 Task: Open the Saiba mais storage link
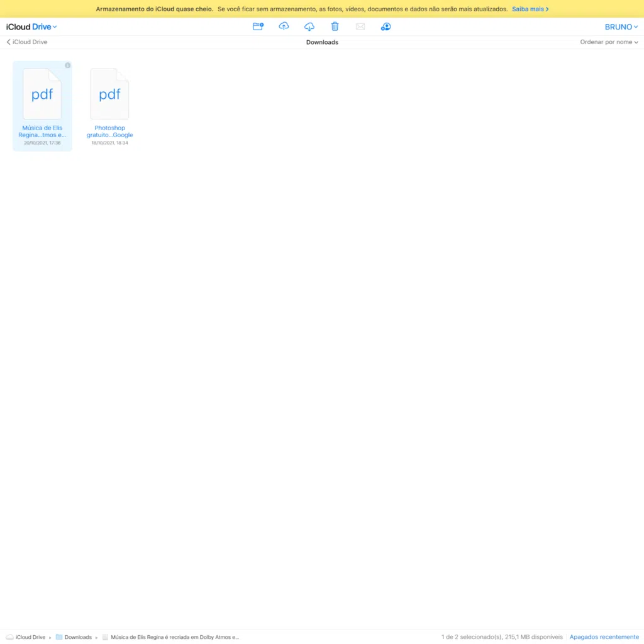pyautogui.click(x=530, y=9)
